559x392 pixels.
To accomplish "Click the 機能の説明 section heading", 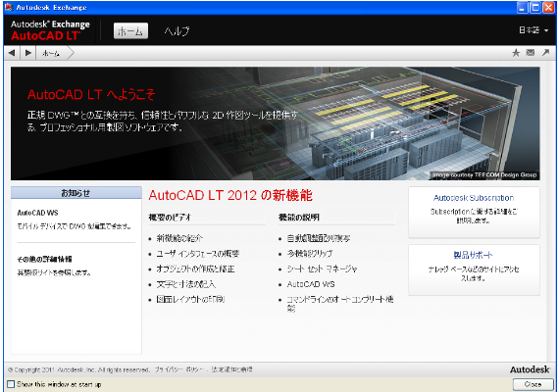I will [299, 218].
